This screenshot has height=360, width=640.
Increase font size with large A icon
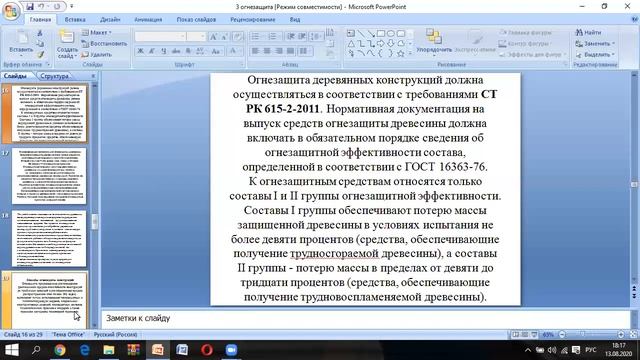(213, 37)
